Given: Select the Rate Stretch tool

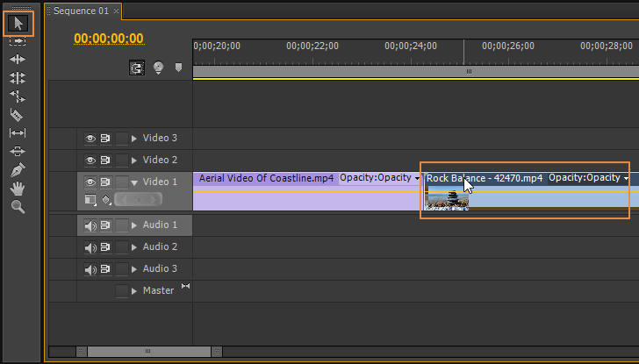Looking at the screenshot, I should [18, 96].
